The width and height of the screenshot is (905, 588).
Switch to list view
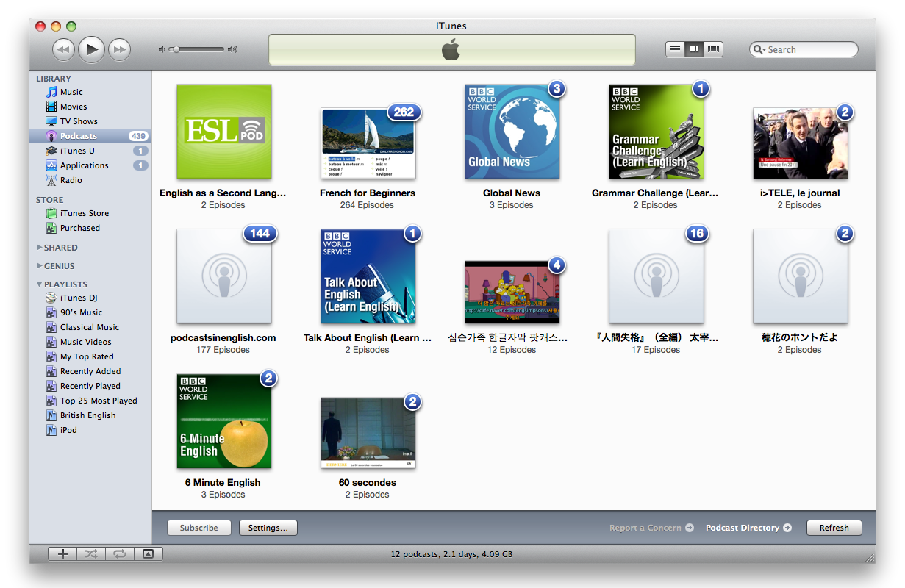[675, 49]
